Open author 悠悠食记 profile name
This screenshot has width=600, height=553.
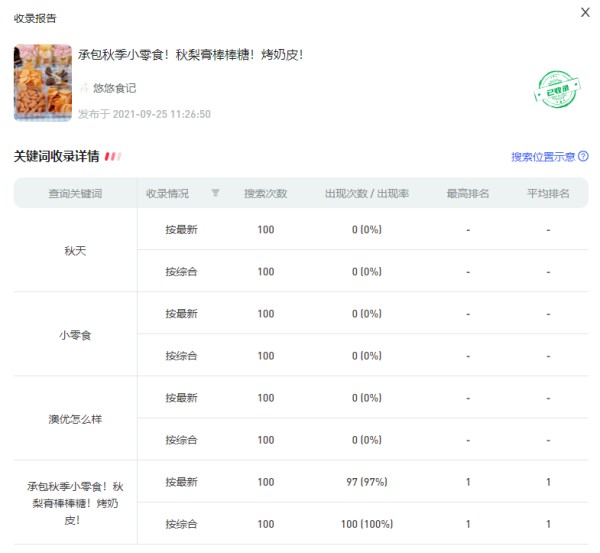click(x=114, y=88)
